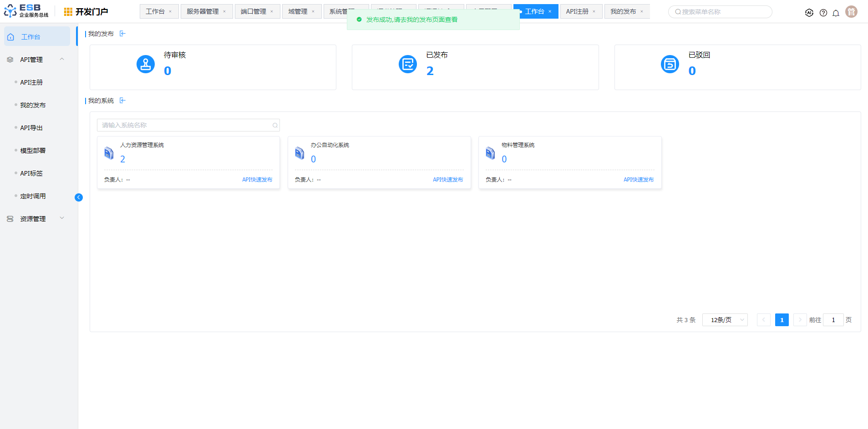
Task: Click the 开发门户 grid icon
Action: point(68,12)
